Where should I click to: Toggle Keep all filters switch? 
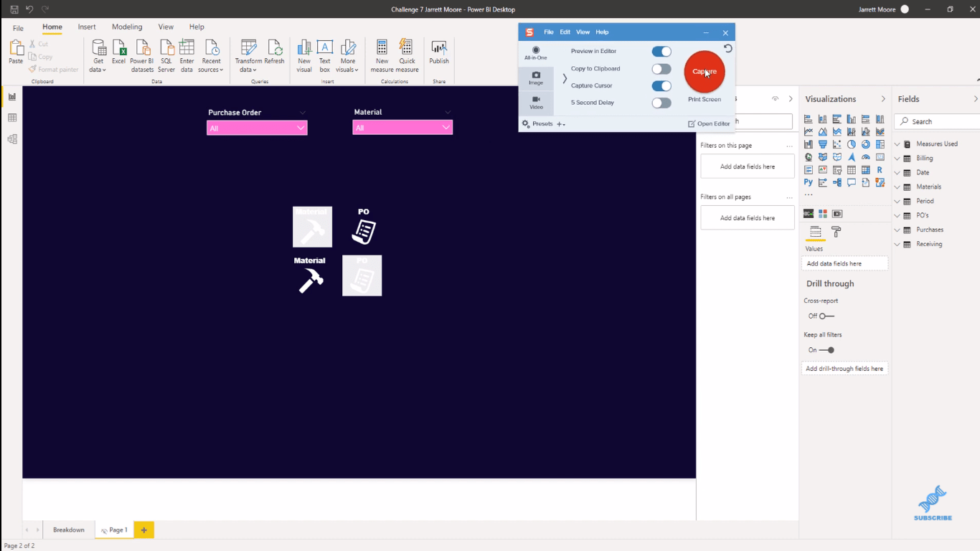(x=826, y=350)
